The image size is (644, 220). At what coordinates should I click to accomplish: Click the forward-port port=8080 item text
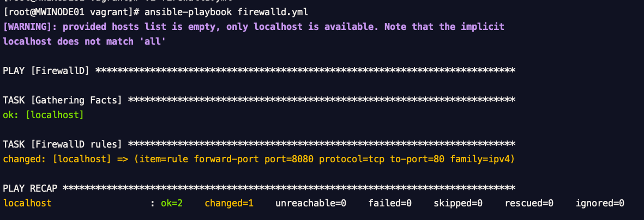(253, 159)
